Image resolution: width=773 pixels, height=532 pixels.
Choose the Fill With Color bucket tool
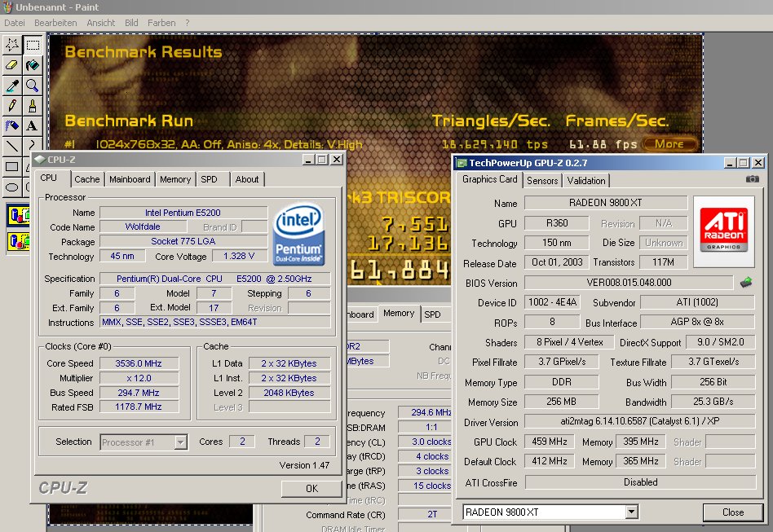(x=33, y=65)
